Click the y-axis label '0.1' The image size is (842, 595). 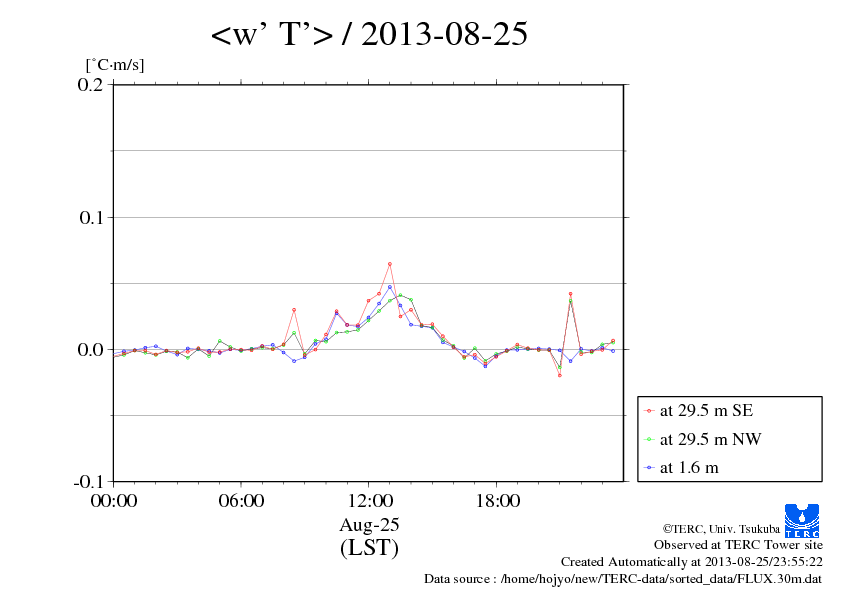tap(91, 217)
